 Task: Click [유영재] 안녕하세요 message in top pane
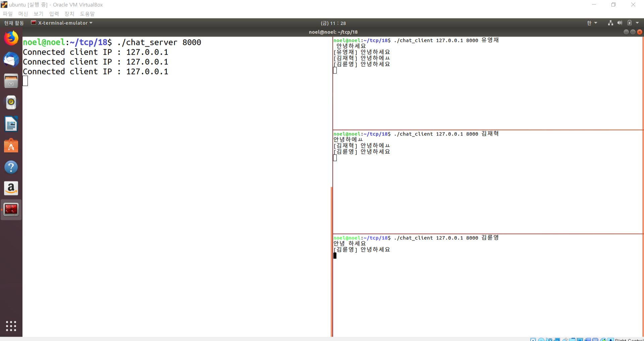tap(362, 52)
